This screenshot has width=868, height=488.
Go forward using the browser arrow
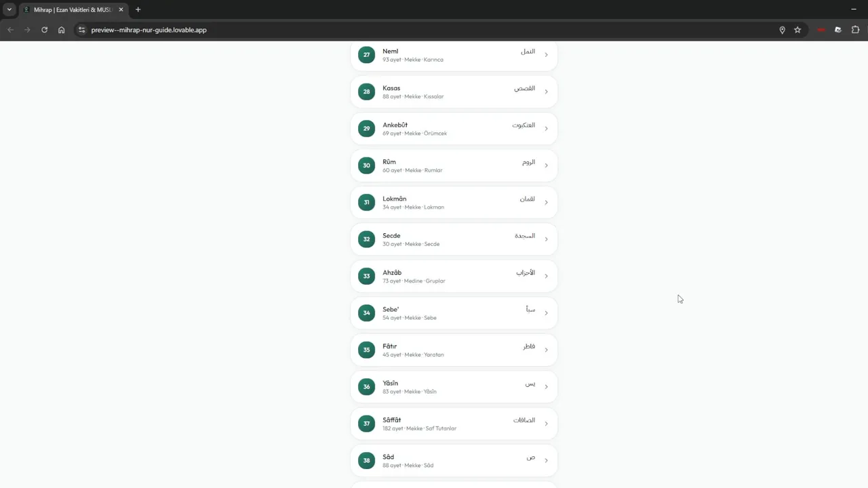(27, 30)
